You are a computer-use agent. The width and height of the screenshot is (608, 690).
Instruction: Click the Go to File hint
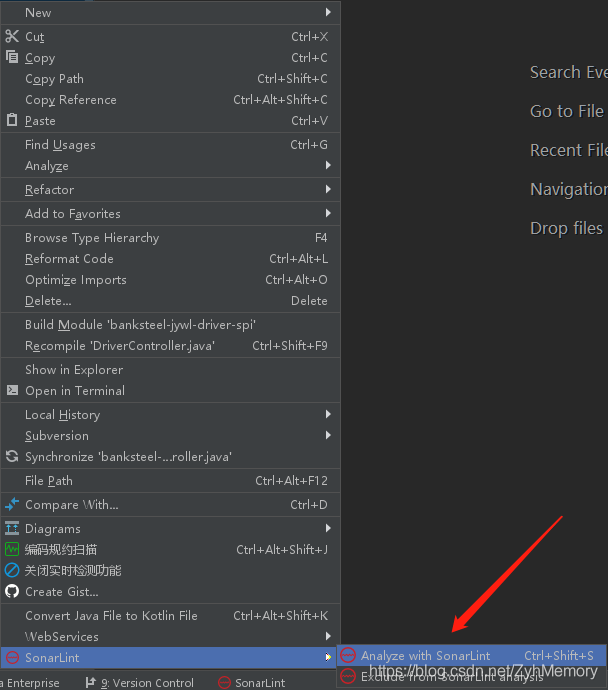(567, 111)
